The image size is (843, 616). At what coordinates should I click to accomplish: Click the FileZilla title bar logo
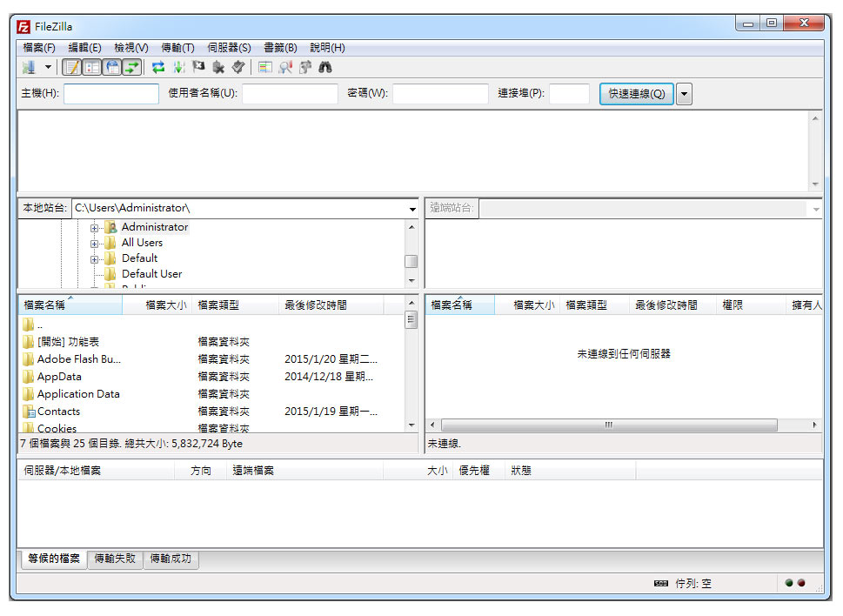click(x=23, y=26)
